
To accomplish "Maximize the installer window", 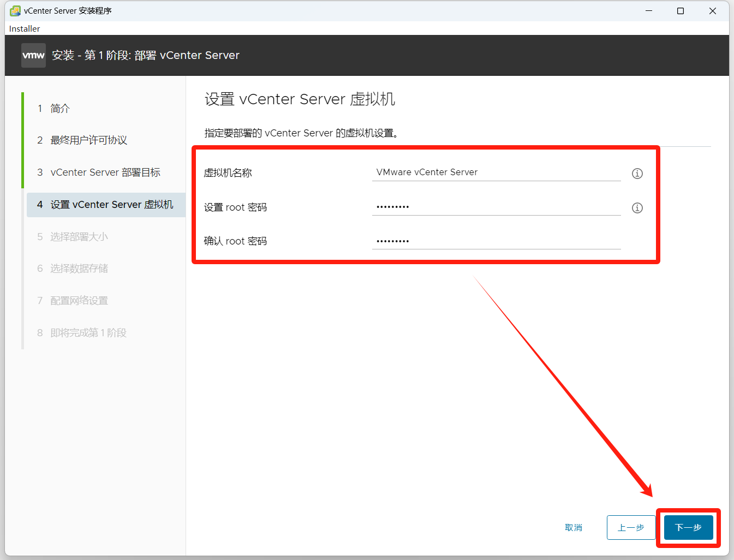I will pos(681,11).
